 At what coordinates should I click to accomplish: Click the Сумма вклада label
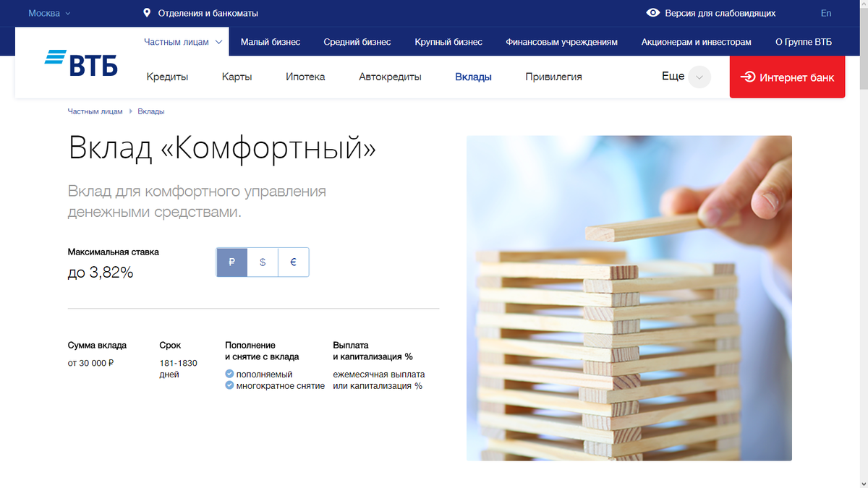click(x=98, y=345)
